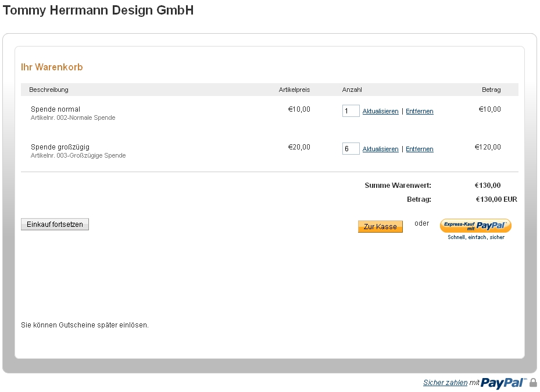Click the PayPal logo in footer
This screenshot has height=392, width=540.
point(503,383)
